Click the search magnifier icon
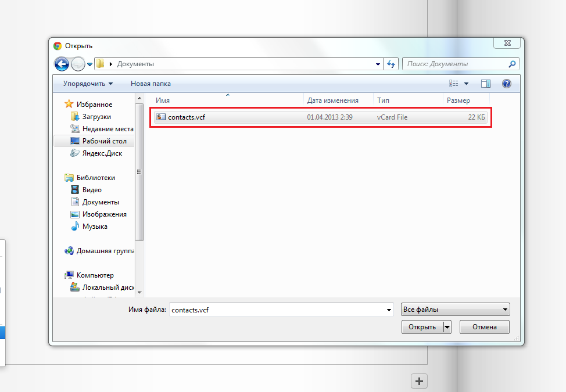Image resolution: width=566 pixels, height=392 pixels. (512, 64)
